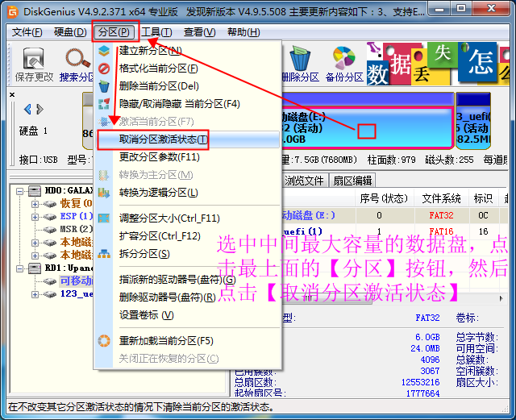Click the split partition icon in menu
This screenshot has width=516, height=420.
click(104, 254)
